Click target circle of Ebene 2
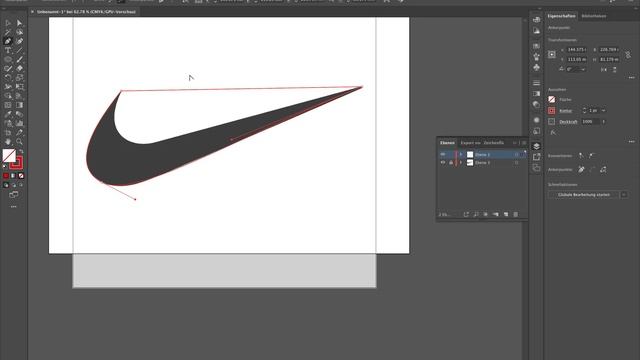 [x=516, y=154]
